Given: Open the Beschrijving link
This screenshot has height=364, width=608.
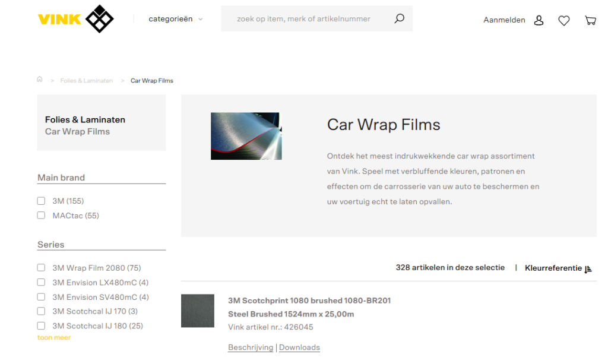Looking at the screenshot, I should click(x=251, y=347).
